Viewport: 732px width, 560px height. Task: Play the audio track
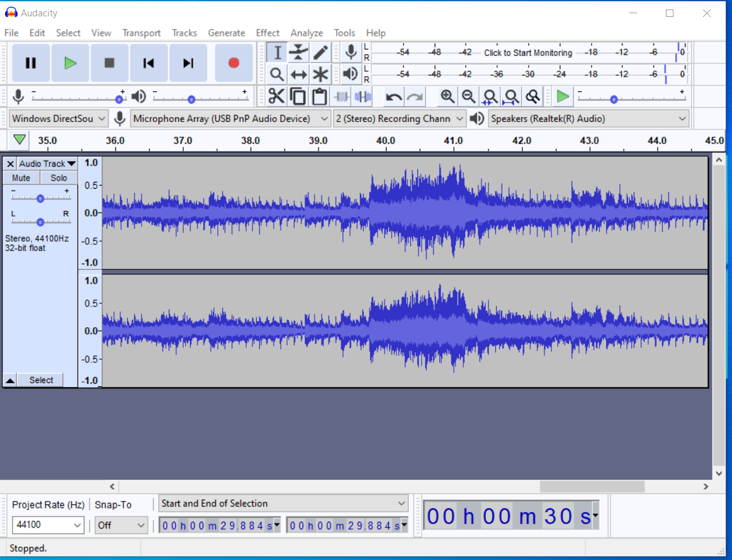(x=70, y=63)
